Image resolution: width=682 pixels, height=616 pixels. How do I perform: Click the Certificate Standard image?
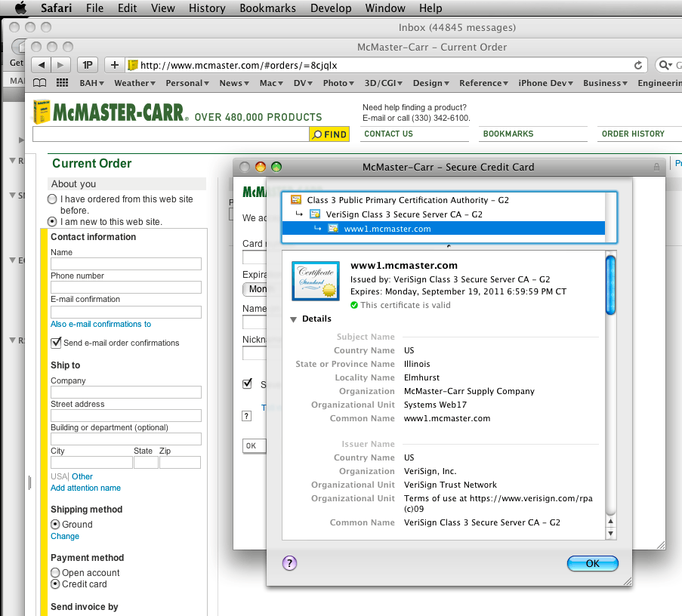tap(316, 281)
